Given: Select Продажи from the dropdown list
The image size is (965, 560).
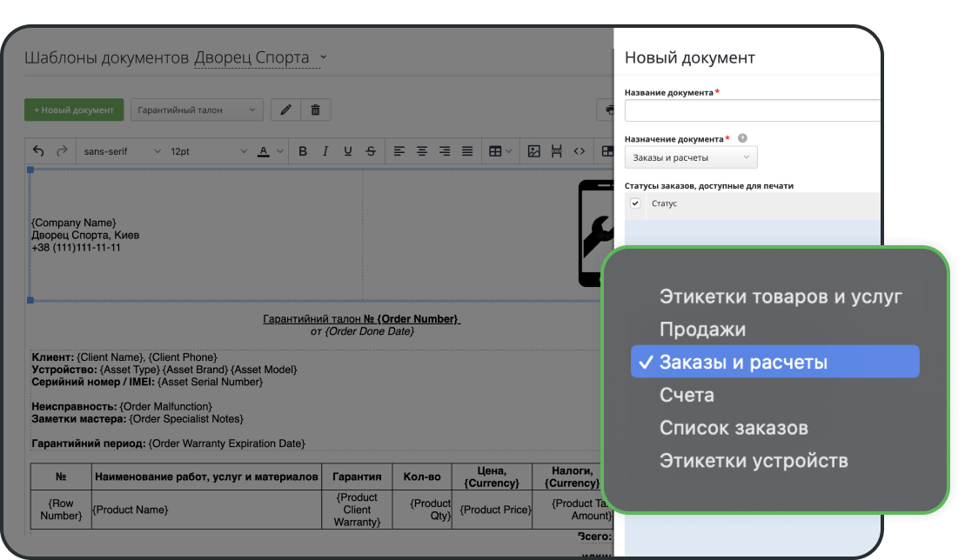Looking at the screenshot, I should pos(702,330).
